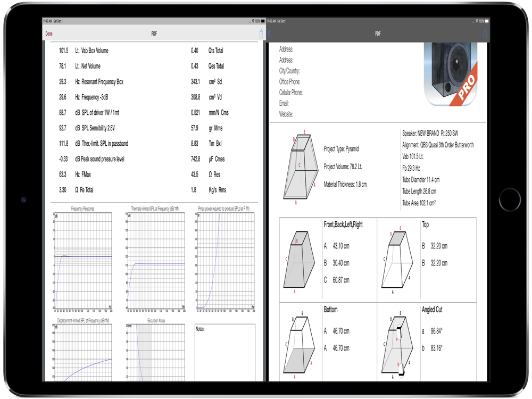Select the pyramid project type diagram

tap(300, 166)
